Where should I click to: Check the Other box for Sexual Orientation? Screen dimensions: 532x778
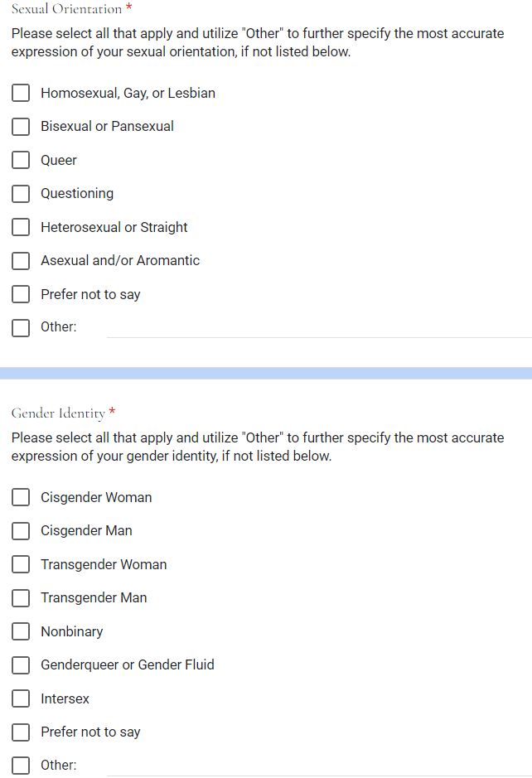point(21,327)
